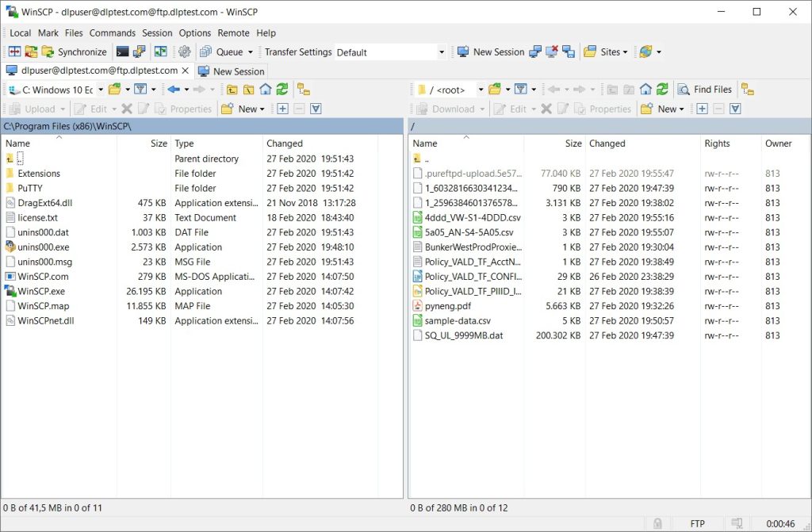Go to remote home directory
This screenshot has width=812, height=532.
[x=645, y=90]
